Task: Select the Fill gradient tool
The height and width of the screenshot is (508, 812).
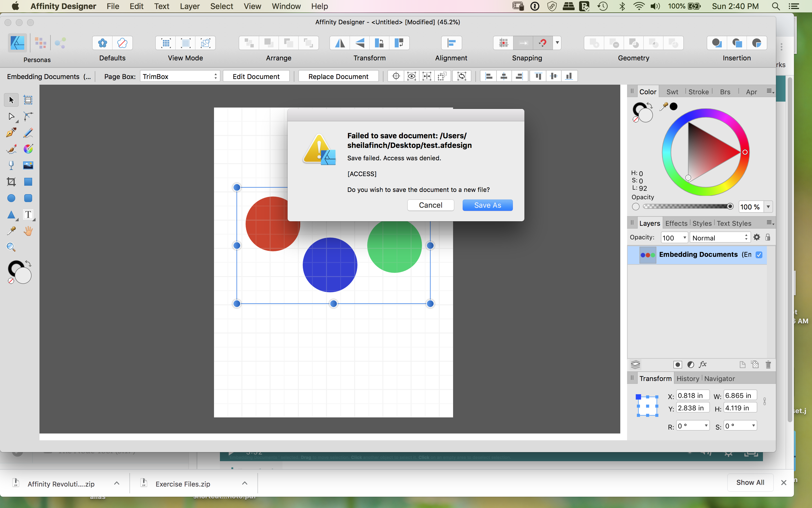Action: [28, 149]
